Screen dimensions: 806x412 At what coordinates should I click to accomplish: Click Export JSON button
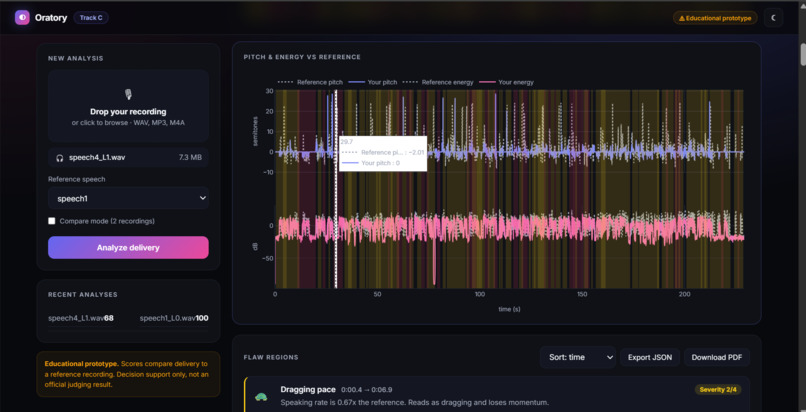pos(650,357)
